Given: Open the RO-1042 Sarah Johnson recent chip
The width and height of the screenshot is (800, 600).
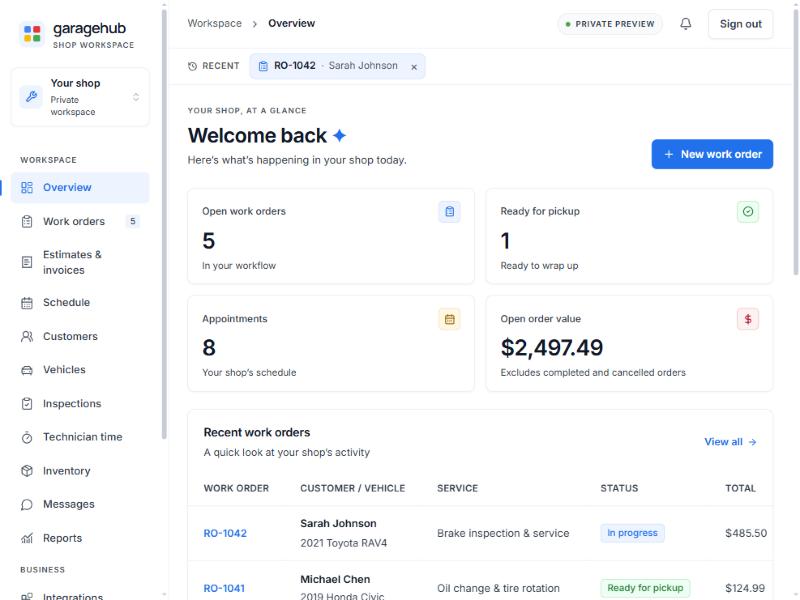Looking at the screenshot, I should pos(337,66).
